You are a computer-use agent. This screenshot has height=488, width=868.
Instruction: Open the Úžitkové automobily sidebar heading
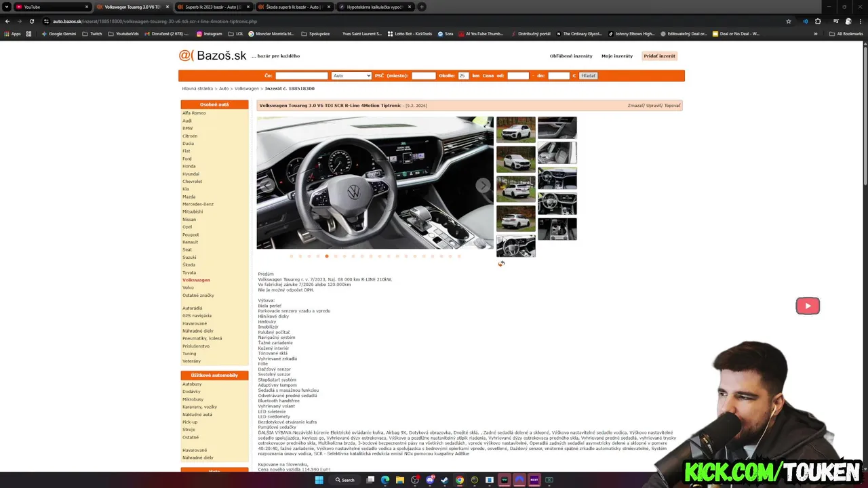point(214,375)
